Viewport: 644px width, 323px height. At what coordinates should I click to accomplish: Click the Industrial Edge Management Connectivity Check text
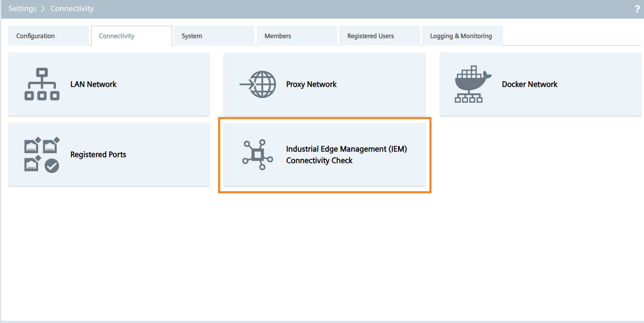coord(346,154)
